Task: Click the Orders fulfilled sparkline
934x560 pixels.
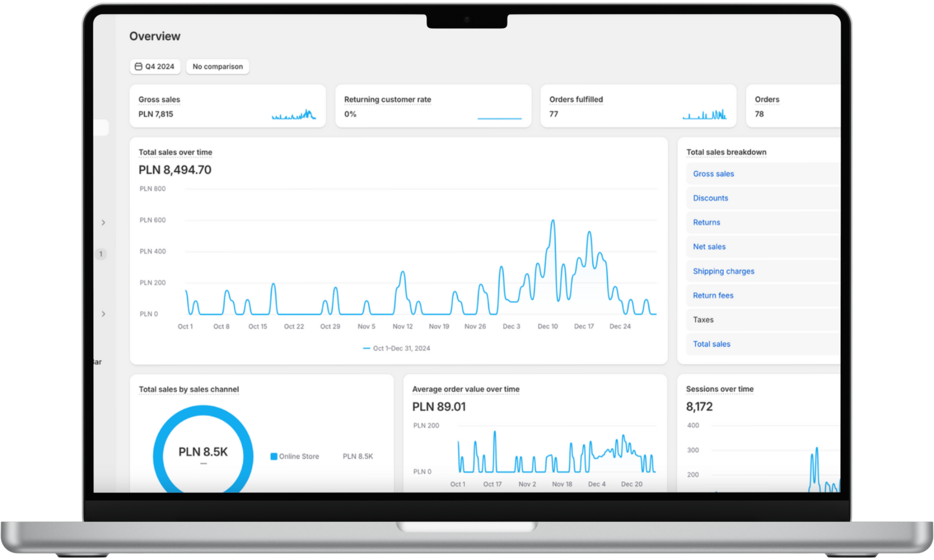Action: click(704, 114)
